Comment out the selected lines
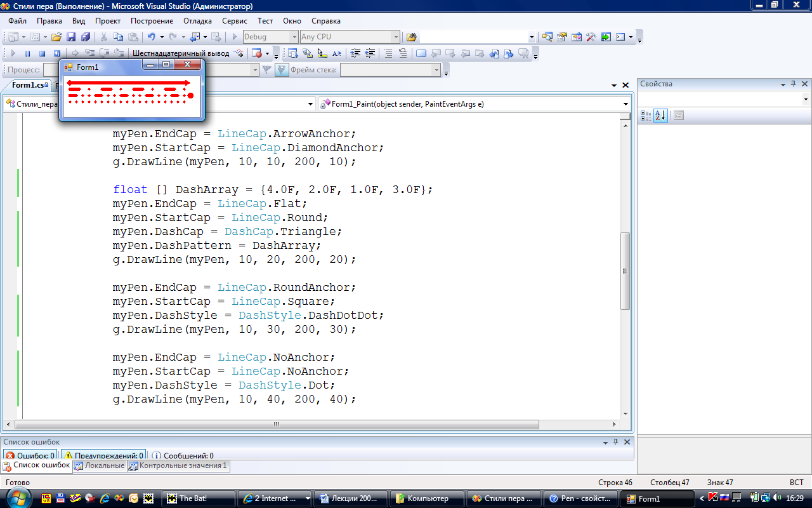Image resolution: width=812 pixels, height=508 pixels. point(388,53)
